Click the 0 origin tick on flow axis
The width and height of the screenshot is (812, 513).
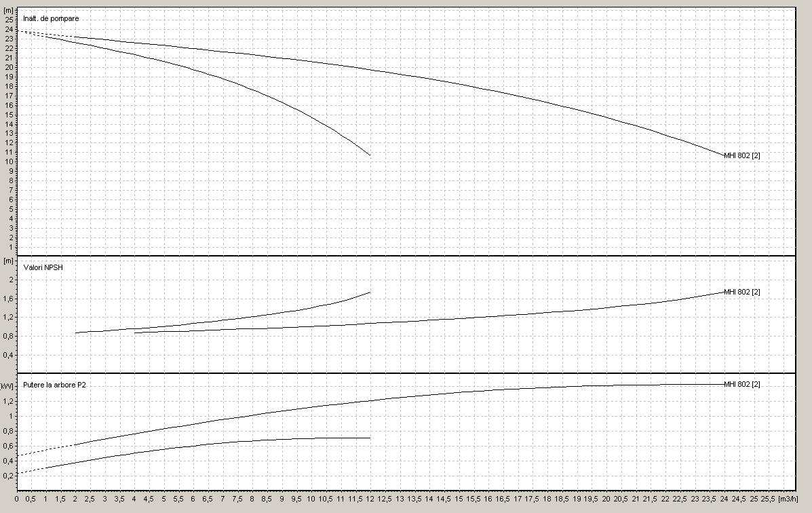coord(16,499)
